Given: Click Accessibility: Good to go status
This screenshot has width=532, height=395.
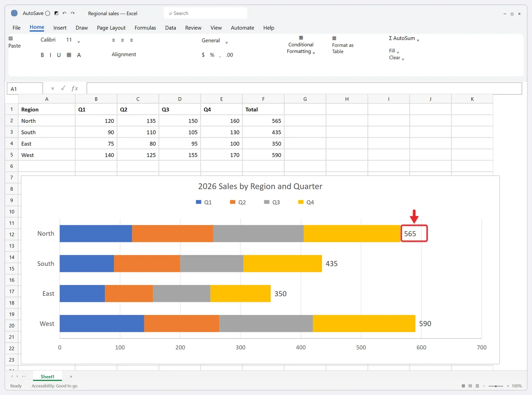Looking at the screenshot, I should pyautogui.click(x=54, y=386).
